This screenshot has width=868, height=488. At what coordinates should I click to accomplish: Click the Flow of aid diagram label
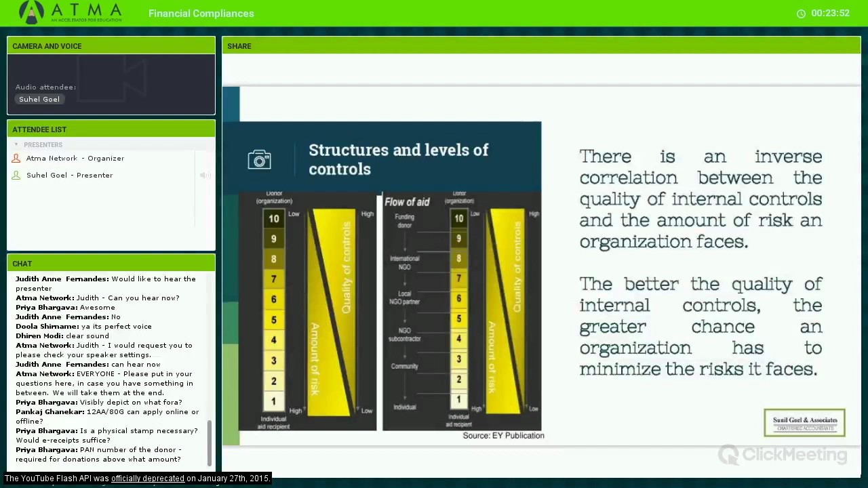tap(407, 202)
